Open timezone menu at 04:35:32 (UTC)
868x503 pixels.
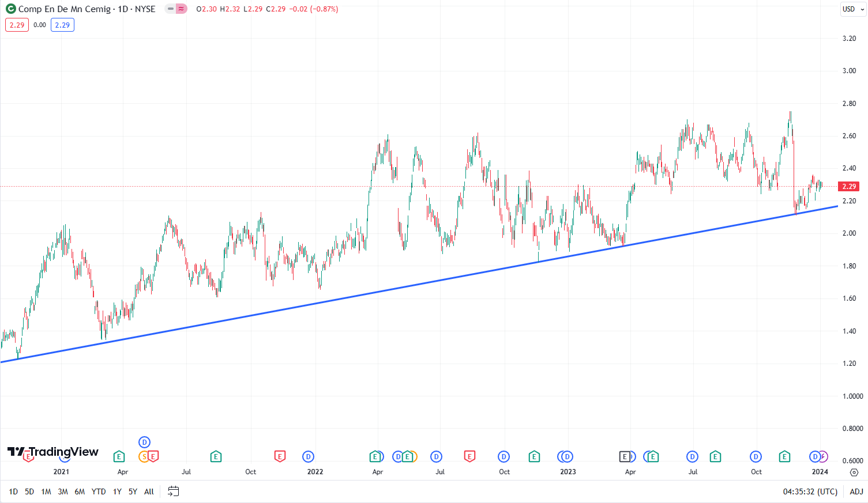click(810, 491)
